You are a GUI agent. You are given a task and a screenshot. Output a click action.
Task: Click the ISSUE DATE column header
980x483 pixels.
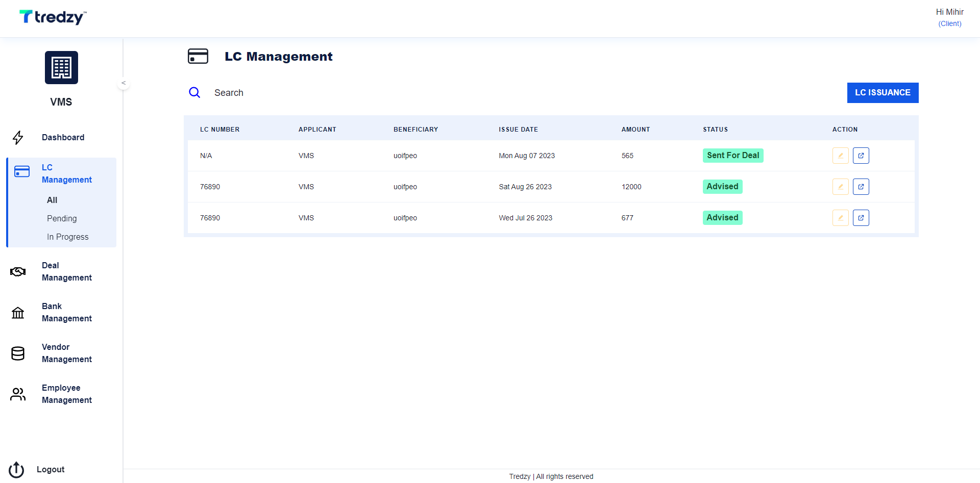coord(519,130)
